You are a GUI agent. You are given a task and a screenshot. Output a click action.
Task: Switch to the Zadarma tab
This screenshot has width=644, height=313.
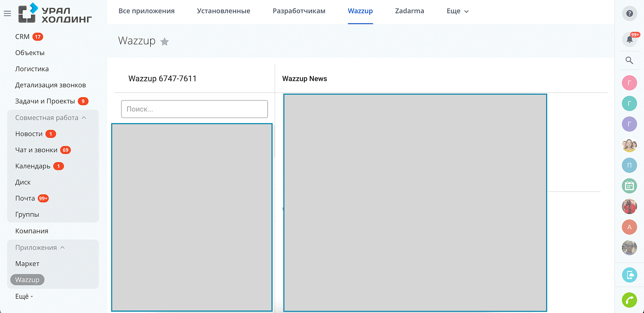tap(410, 11)
